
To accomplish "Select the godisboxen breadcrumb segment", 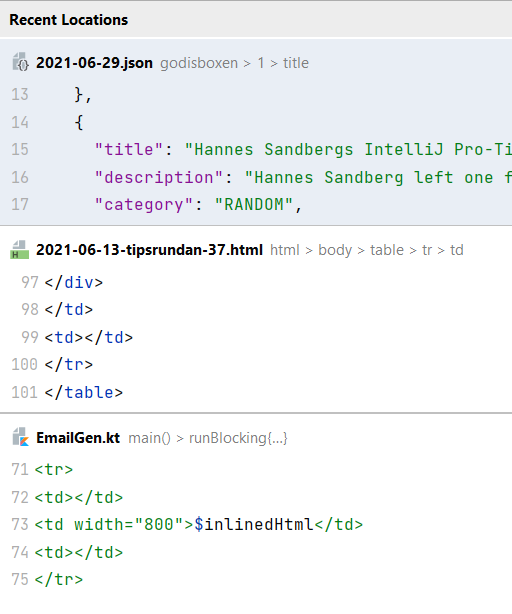I will coord(199,63).
